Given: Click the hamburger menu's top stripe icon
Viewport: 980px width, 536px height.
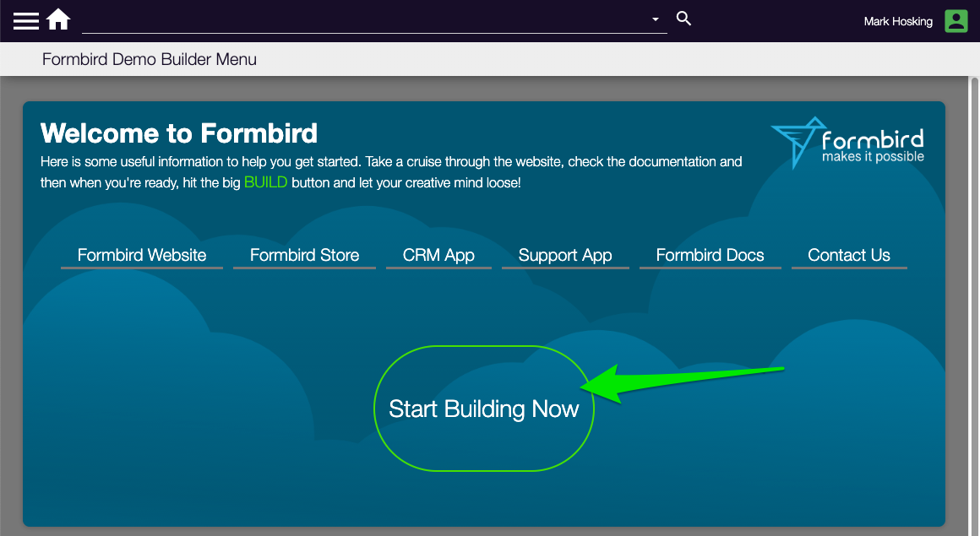Looking at the screenshot, I should click(x=26, y=14).
